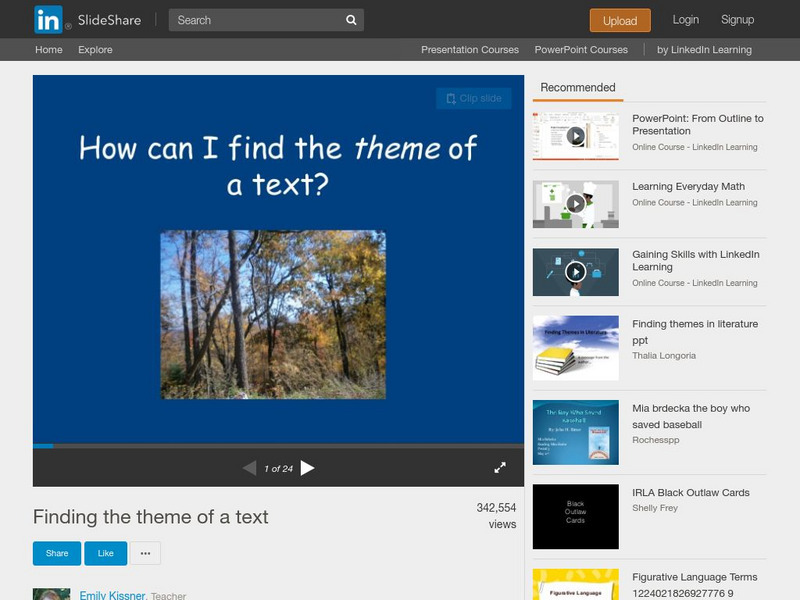Click the slide progress bar
The image size is (800, 600).
pos(278,446)
